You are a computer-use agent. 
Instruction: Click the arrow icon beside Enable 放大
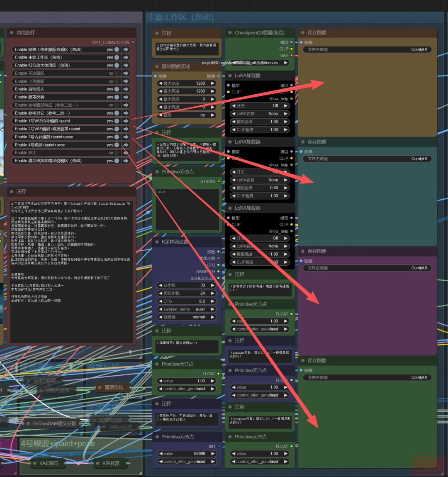(x=126, y=153)
